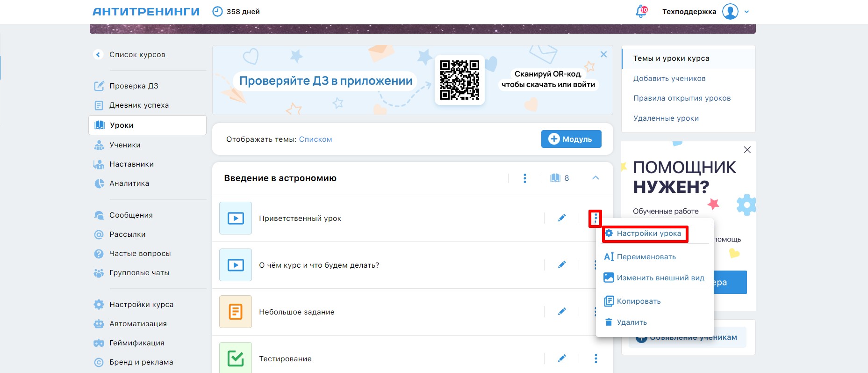This screenshot has height=373, width=868.
Task: Click the Введение в астрономию heading
Action: tap(280, 178)
